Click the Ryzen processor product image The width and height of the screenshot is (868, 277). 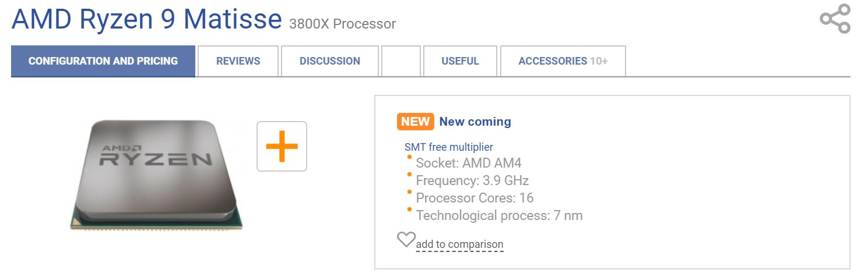(x=156, y=175)
